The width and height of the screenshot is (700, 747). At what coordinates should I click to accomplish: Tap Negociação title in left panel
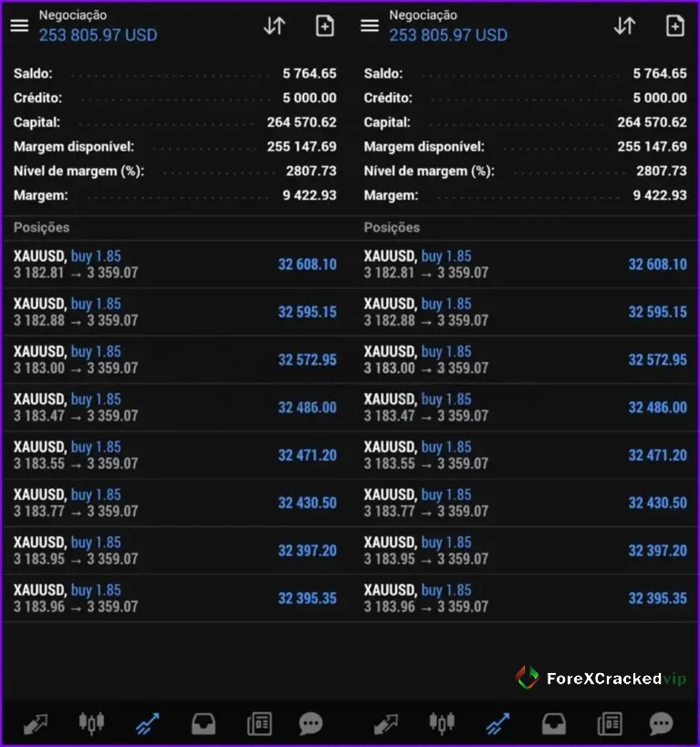tap(73, 16)
